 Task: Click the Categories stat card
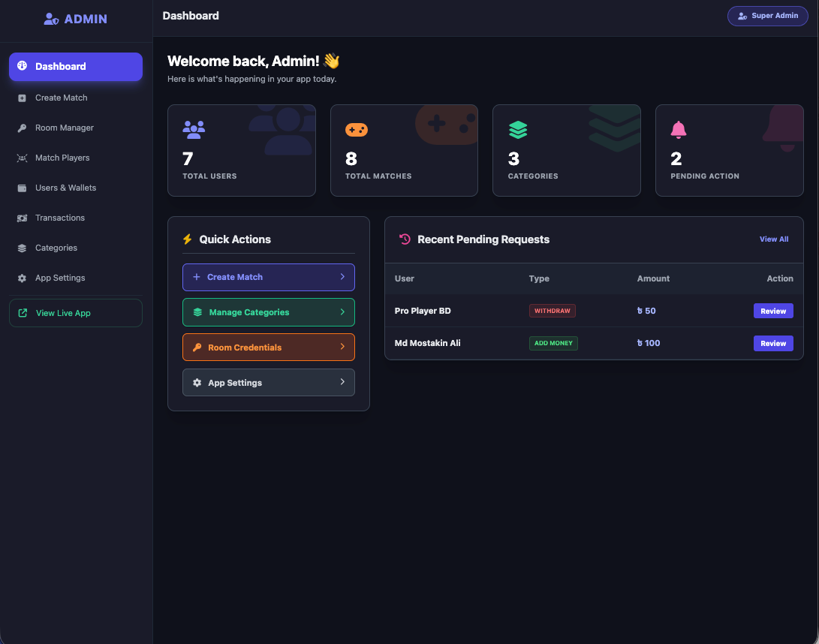(567, 150)
